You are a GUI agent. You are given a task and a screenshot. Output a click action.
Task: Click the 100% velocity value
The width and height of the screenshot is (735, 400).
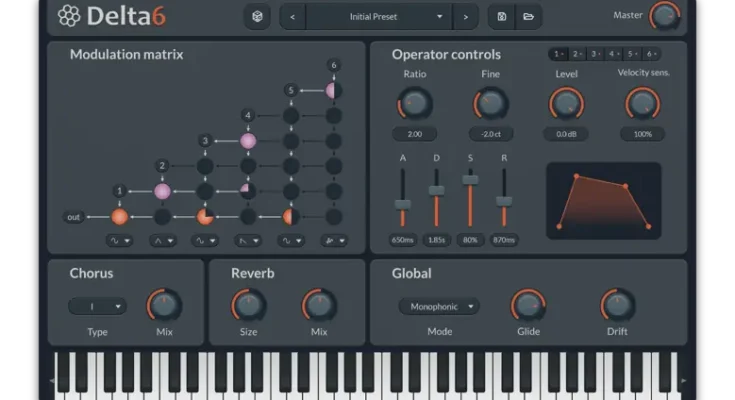pos(642,134)
